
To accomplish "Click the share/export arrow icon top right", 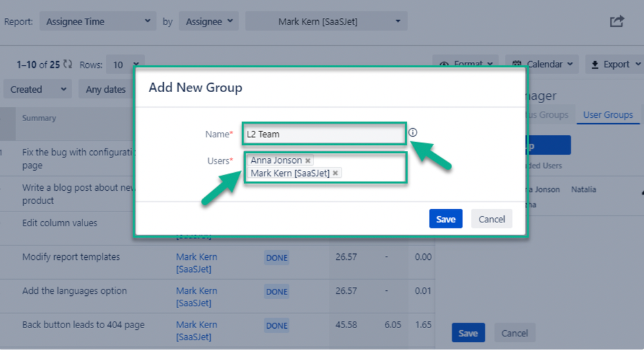I will [x=616, y=21].
